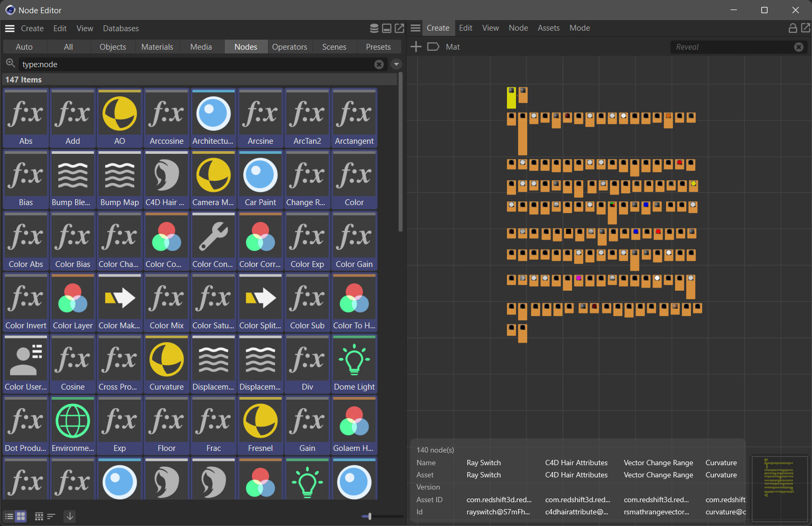
Task: Click the download arrow button
Action: tap(70, 516)
